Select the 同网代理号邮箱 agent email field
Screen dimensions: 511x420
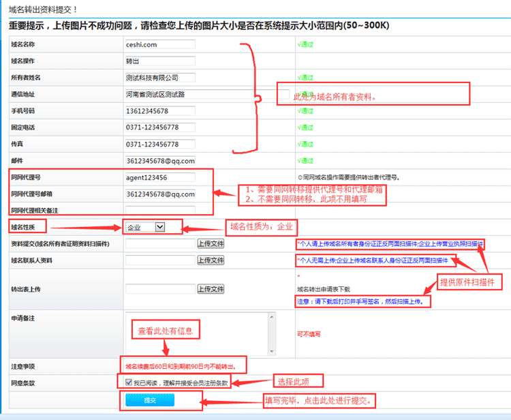point(160,194)
